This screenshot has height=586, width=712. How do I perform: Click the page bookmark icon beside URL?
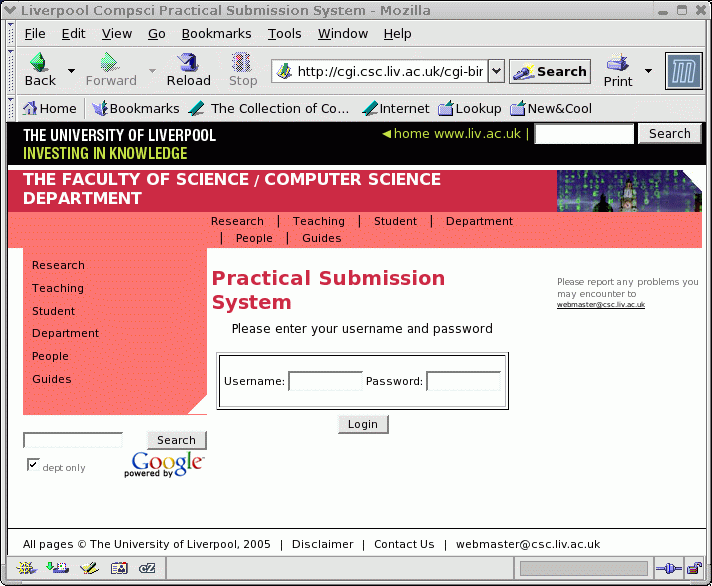pos(284,71)
